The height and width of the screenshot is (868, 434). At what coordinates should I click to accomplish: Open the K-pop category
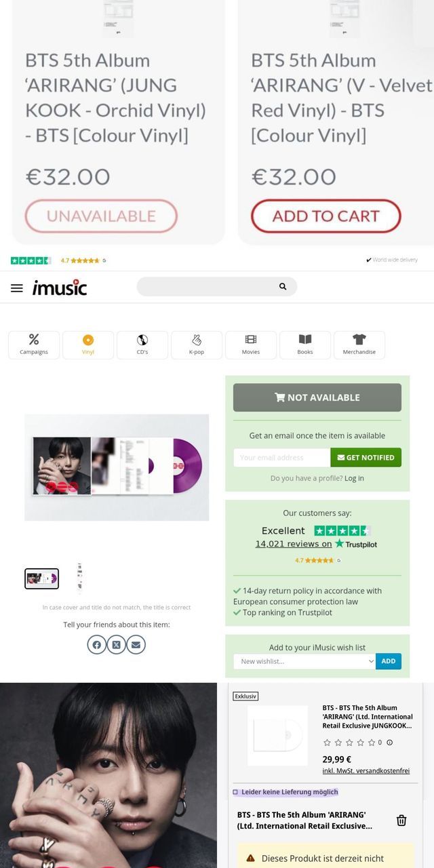tap(197, 344)
